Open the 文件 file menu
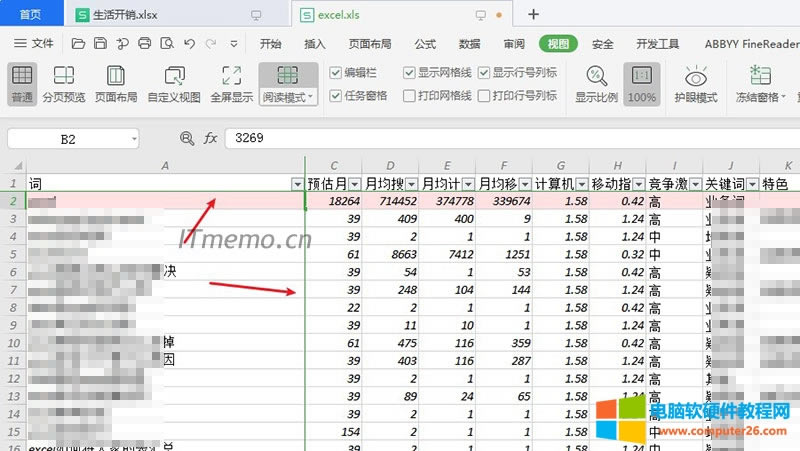This screenshot has height=451, width=800. click(34, 44)
